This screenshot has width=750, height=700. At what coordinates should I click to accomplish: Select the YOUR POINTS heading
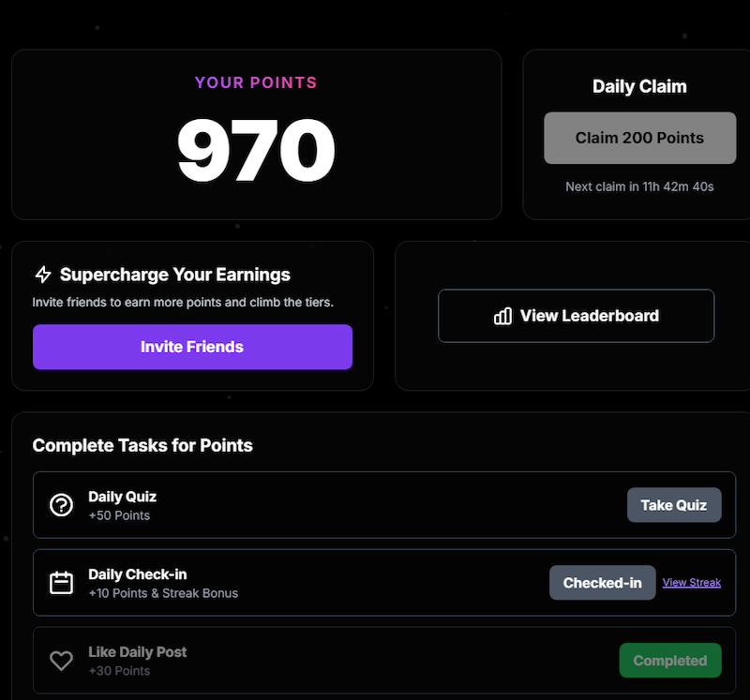pos(256,82)
